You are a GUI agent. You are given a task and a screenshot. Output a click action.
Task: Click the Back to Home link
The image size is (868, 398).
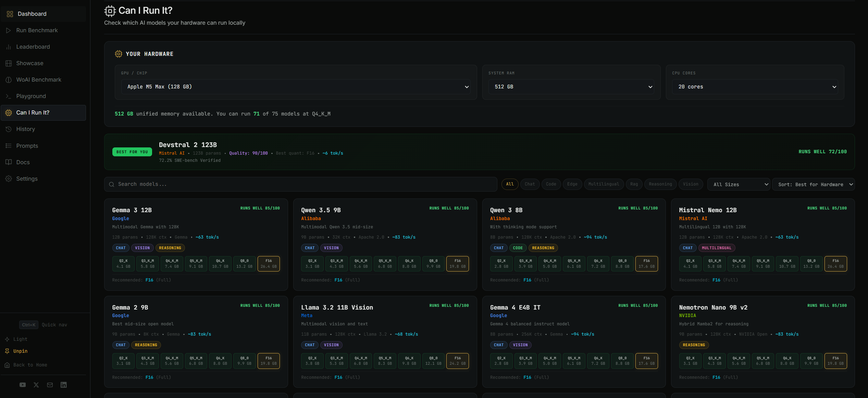tap(26, 365)
